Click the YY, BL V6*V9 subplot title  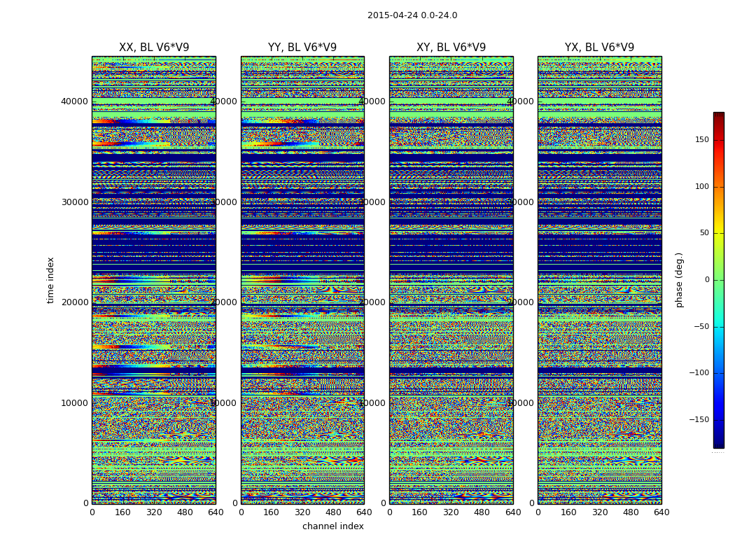(302, 48)
